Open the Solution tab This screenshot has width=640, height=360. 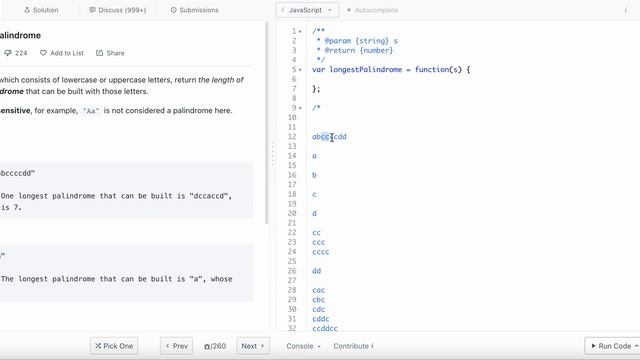point(41,10)
